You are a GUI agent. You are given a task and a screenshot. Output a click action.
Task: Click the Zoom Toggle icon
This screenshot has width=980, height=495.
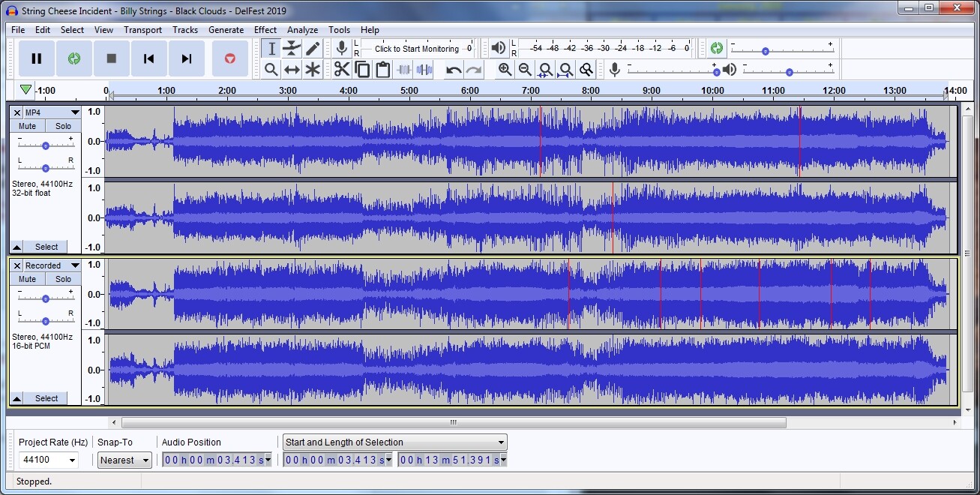pyautogui.click(x=586, y=70)
